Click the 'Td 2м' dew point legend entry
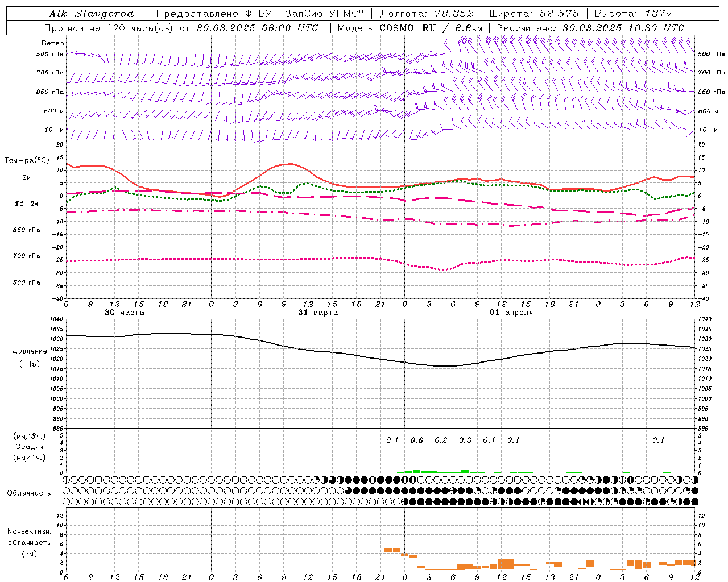Image resolution: width=728 pixels, height=582 pixels. (26, 203)
